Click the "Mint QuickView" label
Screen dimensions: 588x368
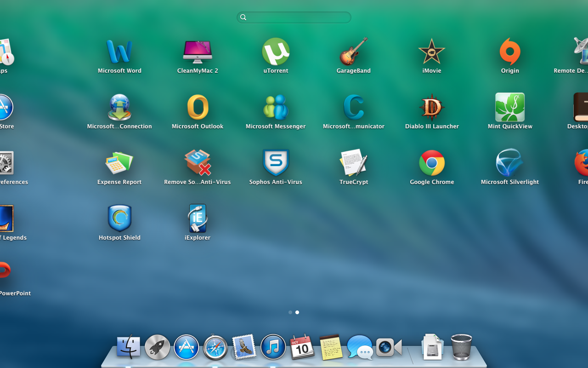click(510, 126)
